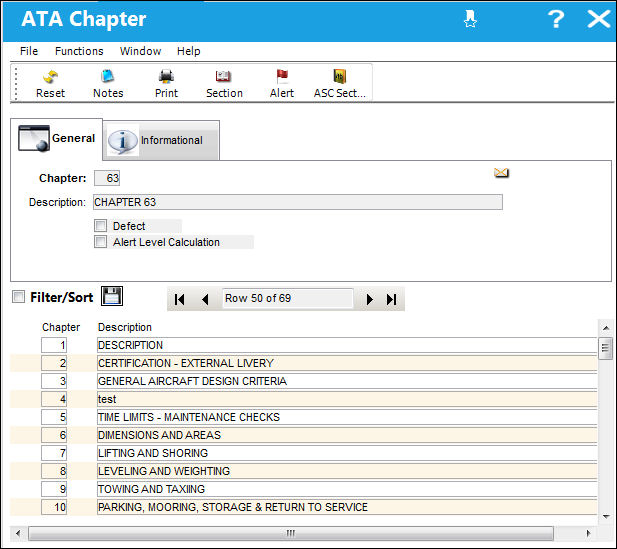Click chapter number cell 3
Screen dimensions: 617x549
click(x=54, y=381)
